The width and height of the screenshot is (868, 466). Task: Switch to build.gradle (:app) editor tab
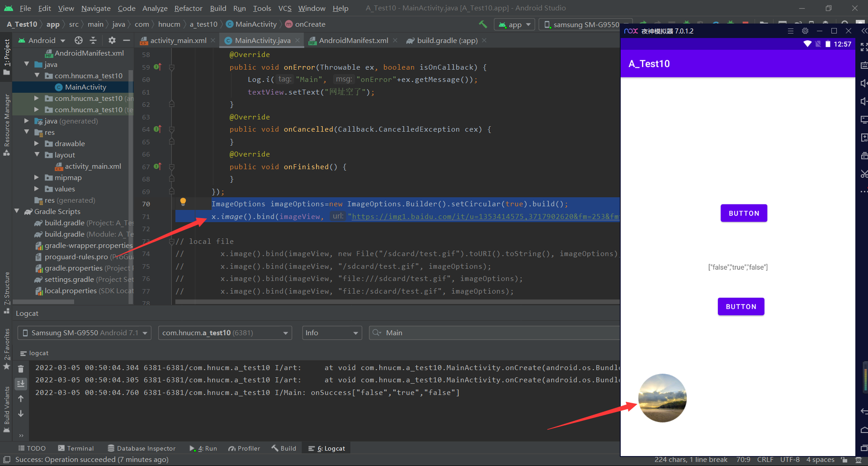coord(447,40)
